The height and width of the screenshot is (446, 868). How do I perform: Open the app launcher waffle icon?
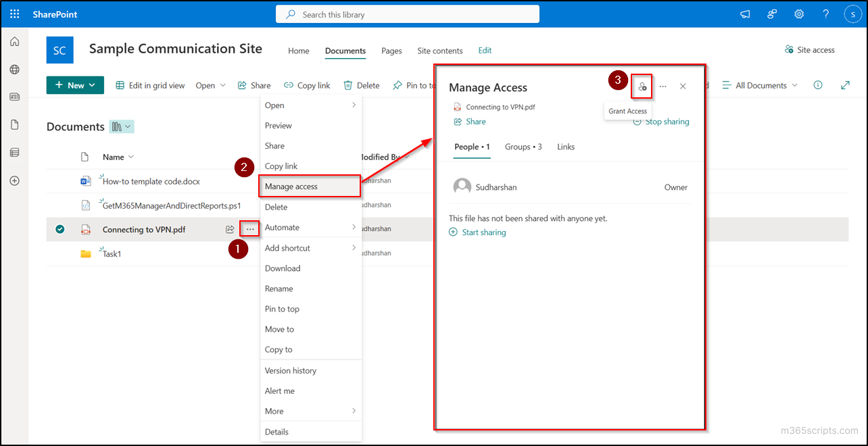[14, 14]
